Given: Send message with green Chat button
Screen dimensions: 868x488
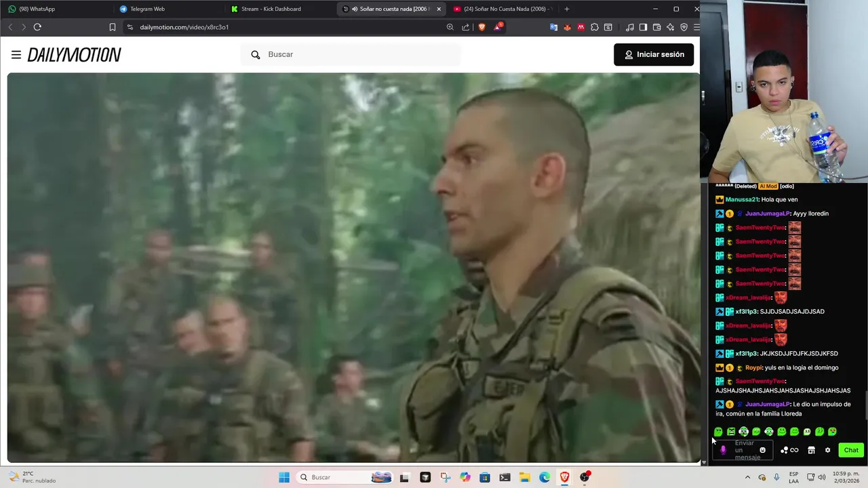Looking at the screenshot, I should point(851,450).
